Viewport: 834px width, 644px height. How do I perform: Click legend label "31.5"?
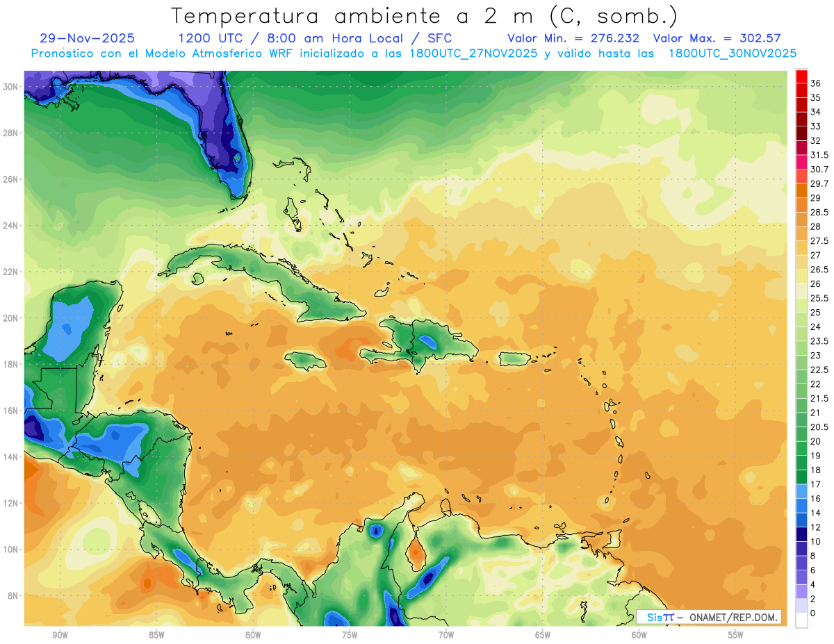click(x=819, y=155)
